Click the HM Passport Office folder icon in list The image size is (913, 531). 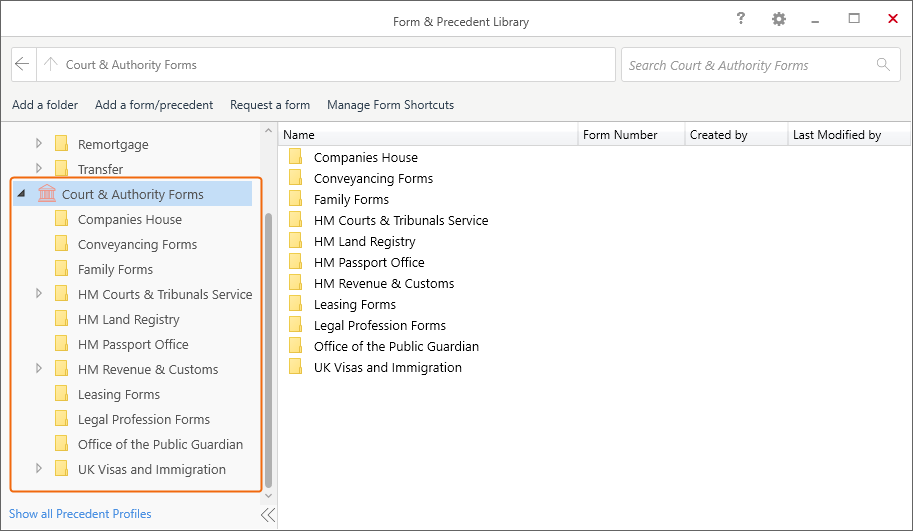click(296, 261)
